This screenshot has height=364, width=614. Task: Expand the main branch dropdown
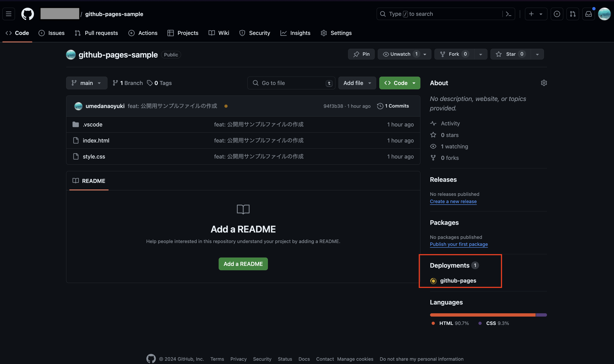tap(86, 83)
